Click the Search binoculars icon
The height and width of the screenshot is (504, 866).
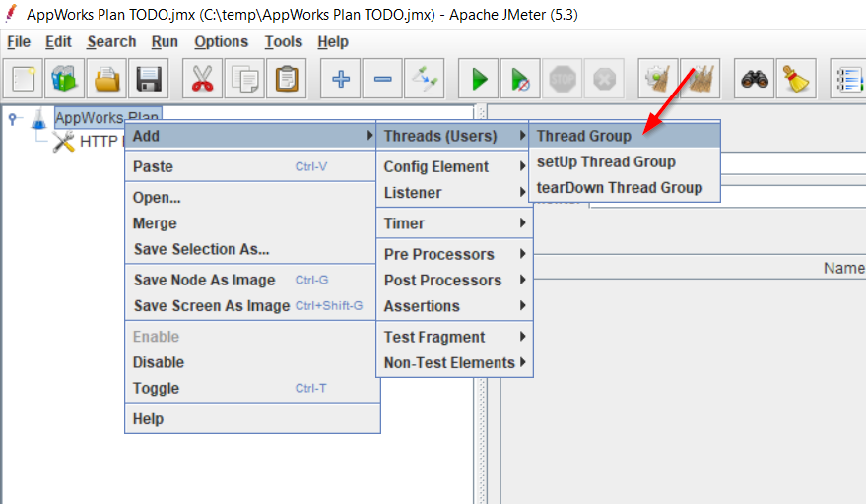point(756,79)
